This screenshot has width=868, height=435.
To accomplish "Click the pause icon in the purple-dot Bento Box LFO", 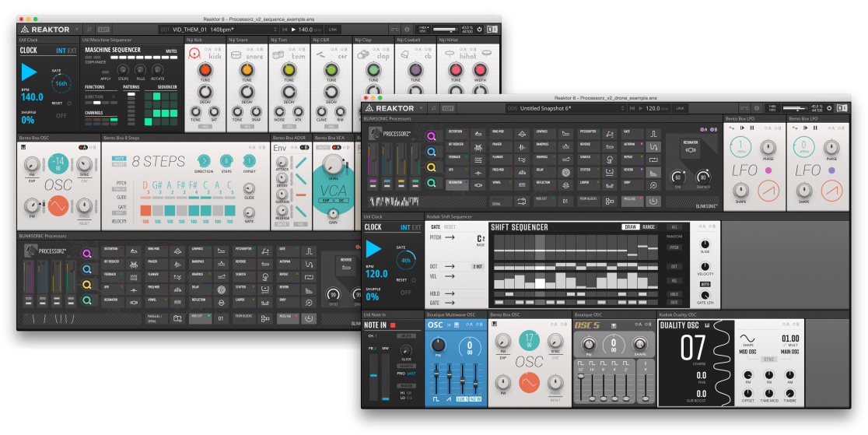I will (x=814, y=128).
